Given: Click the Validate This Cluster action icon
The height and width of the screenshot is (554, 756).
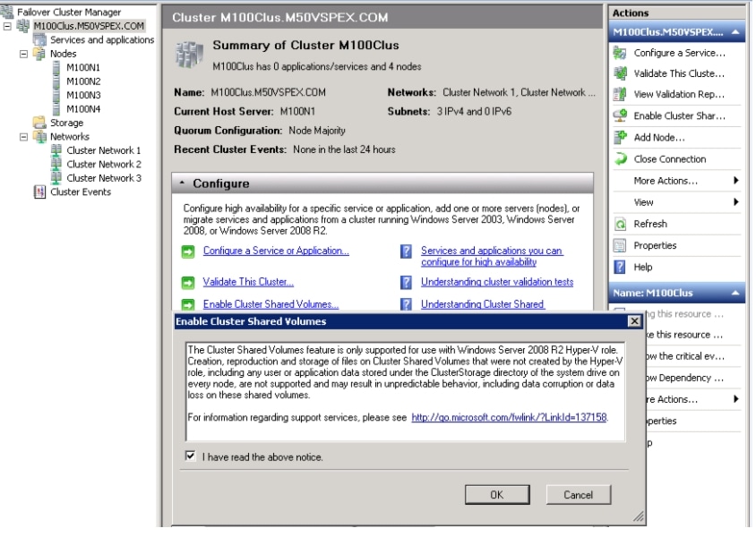Looking at the screenshot, I should 620,73.
